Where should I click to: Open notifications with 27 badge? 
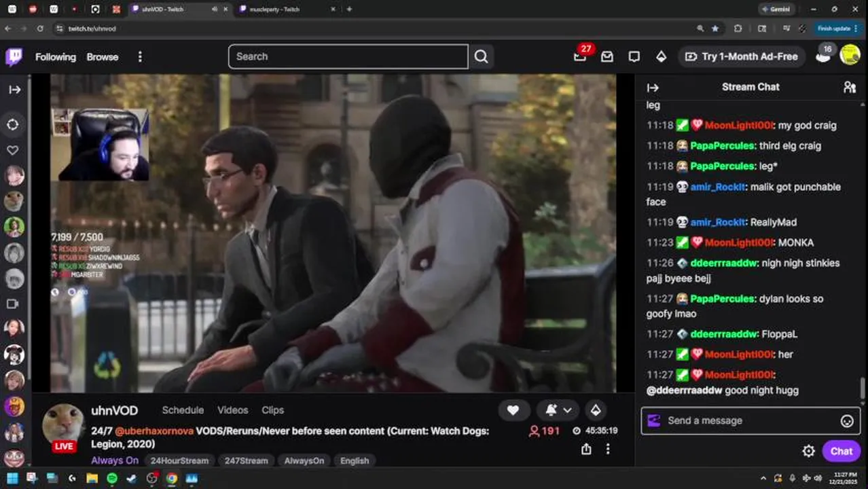tap(580, 56)
